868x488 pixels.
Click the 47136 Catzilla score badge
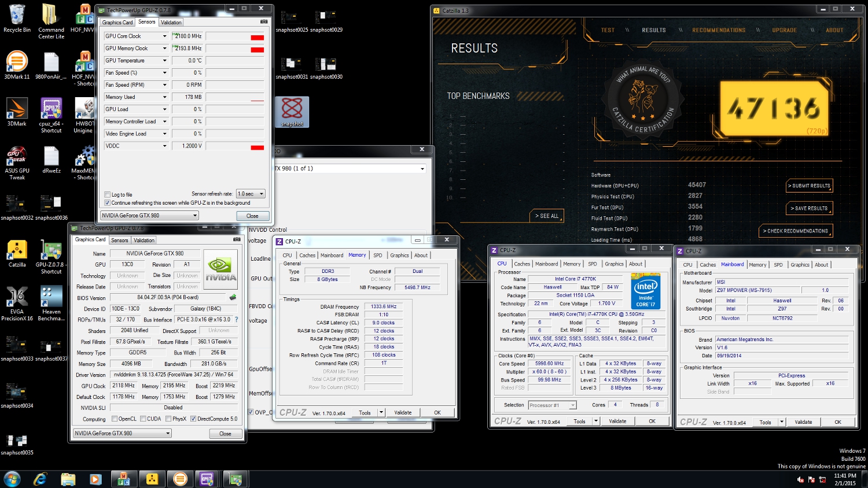(x=774, y=108)
